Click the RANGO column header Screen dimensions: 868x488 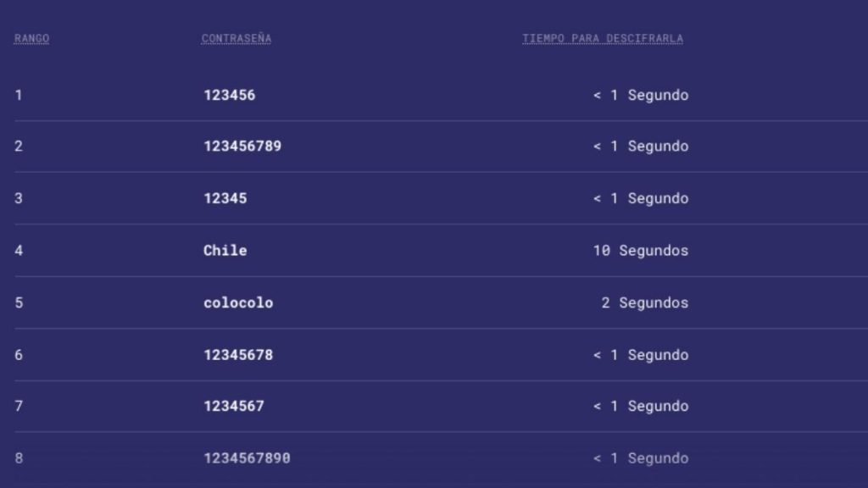[31, 39]
